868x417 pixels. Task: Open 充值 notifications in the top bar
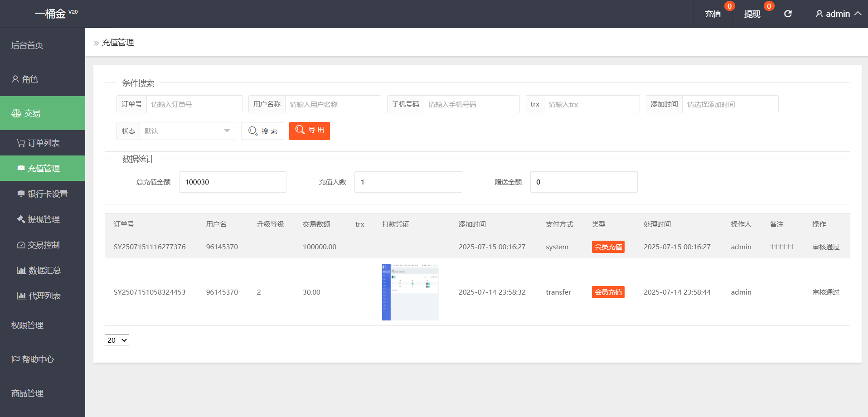point(713,14)
